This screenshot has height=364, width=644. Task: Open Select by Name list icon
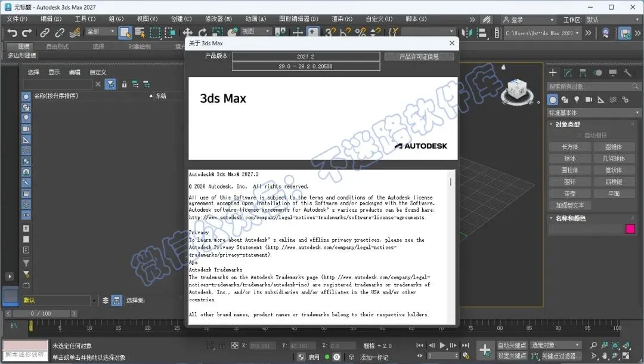[140, 33]
